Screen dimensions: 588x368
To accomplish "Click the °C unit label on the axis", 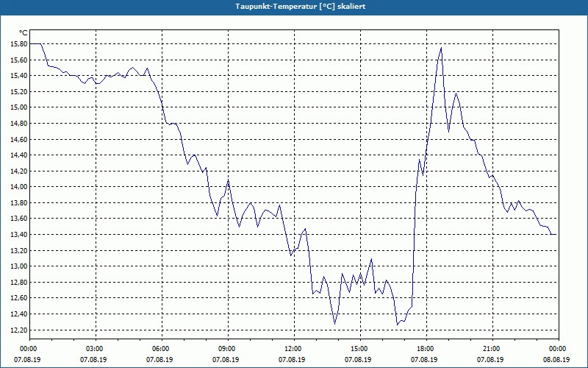I will point(23,33).
